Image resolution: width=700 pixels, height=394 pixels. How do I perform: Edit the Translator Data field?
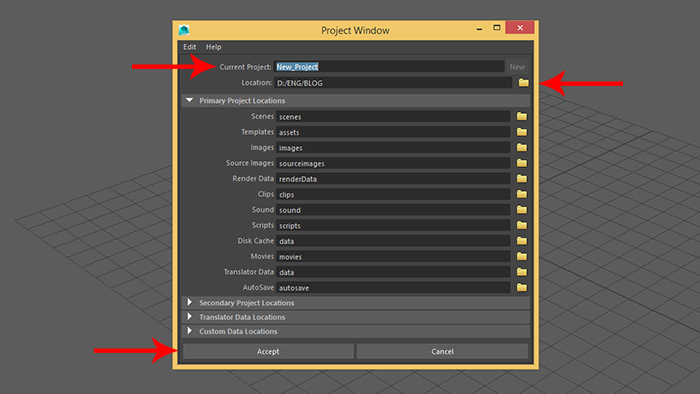point(393,272)
